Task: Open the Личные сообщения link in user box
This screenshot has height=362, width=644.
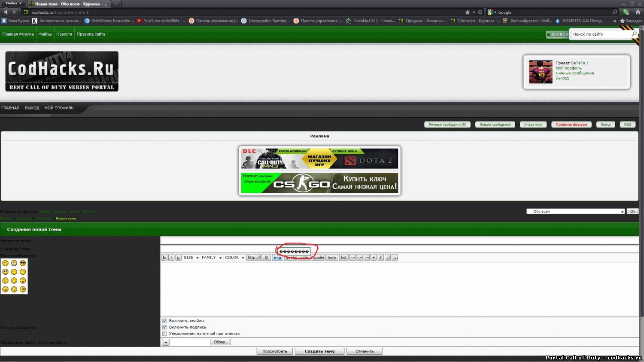Action: [574, 73]
